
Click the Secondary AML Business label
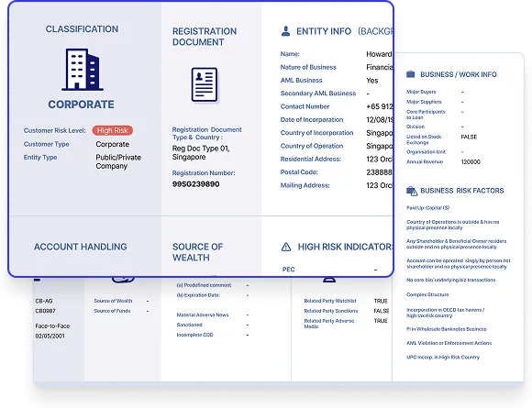click(318, 94)
